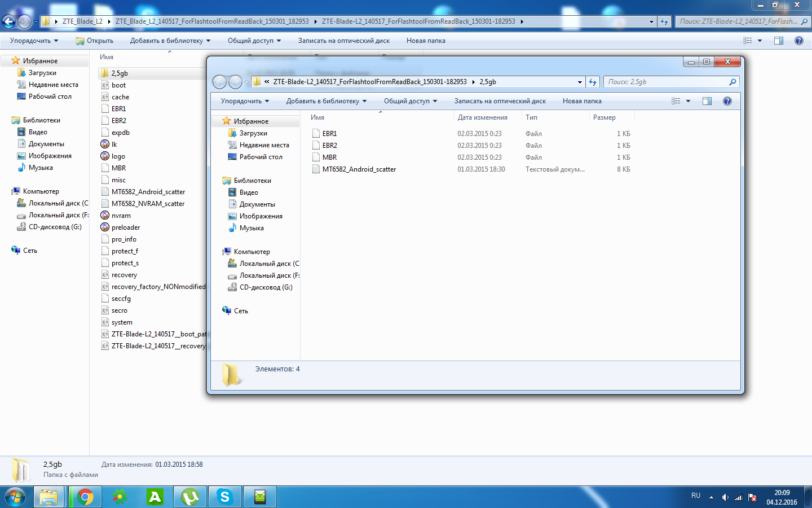Expand the Упорядочить menu in front window
Screen dimensions: 812x508
pyautogui.click(x=245, y=101)
